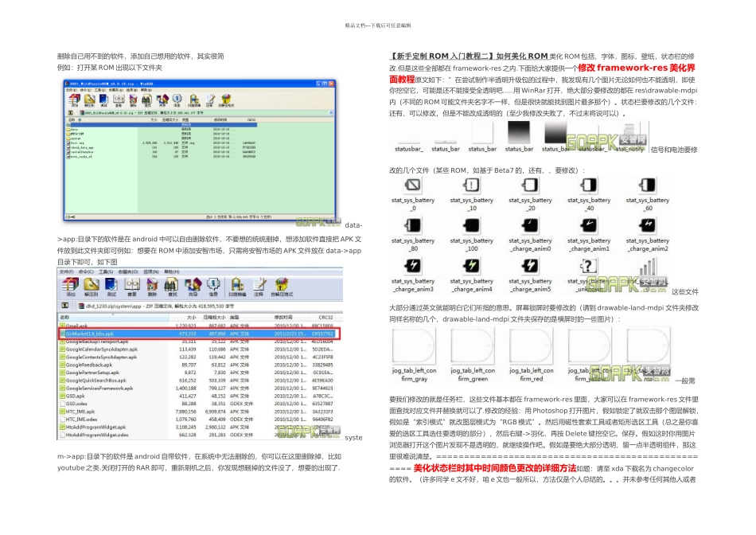Sort by 修改时间 column in dhd_1230.zip list
The image size is (756, 535).
pyautogui.click(x=290, y=318)
